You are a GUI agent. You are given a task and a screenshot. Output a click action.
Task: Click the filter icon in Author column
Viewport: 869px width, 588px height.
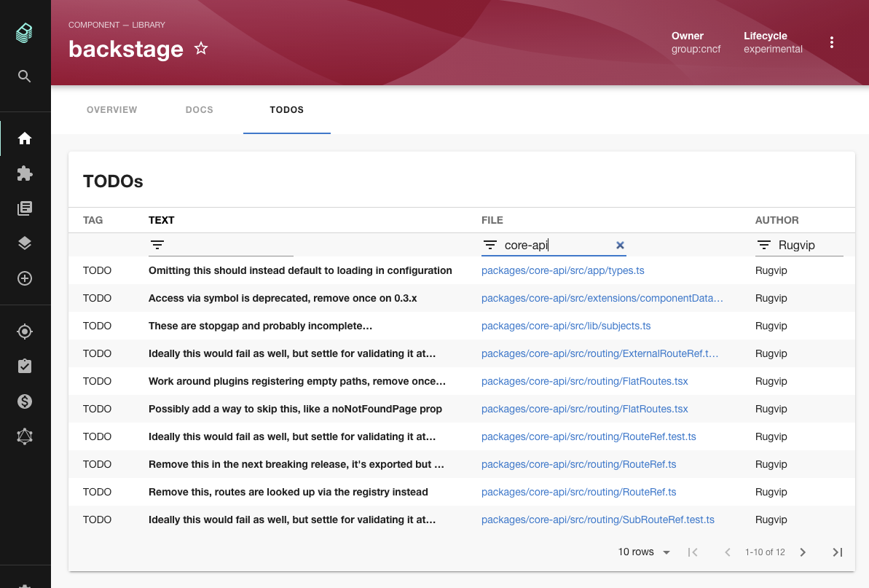point(763,245)
